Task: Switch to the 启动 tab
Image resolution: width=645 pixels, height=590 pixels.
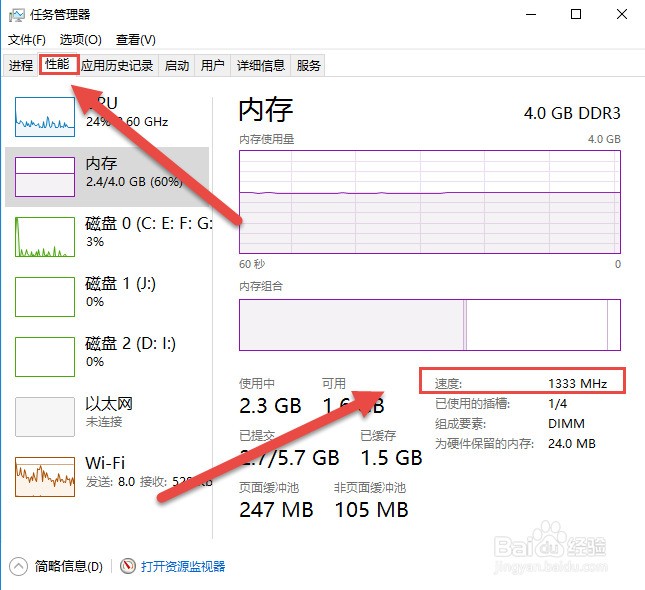Action: [177, 65]
